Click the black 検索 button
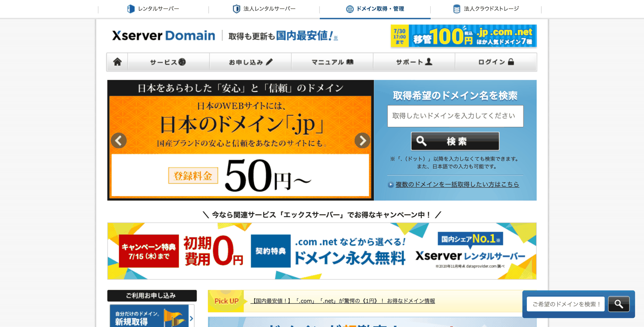 tap(455, 141)
